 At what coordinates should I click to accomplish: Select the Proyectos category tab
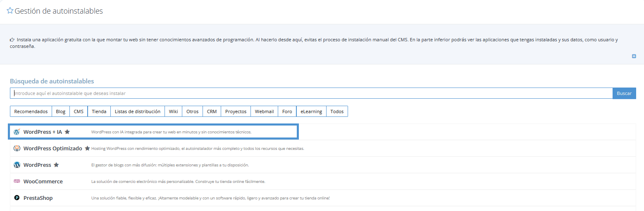(x=236, y=111)
